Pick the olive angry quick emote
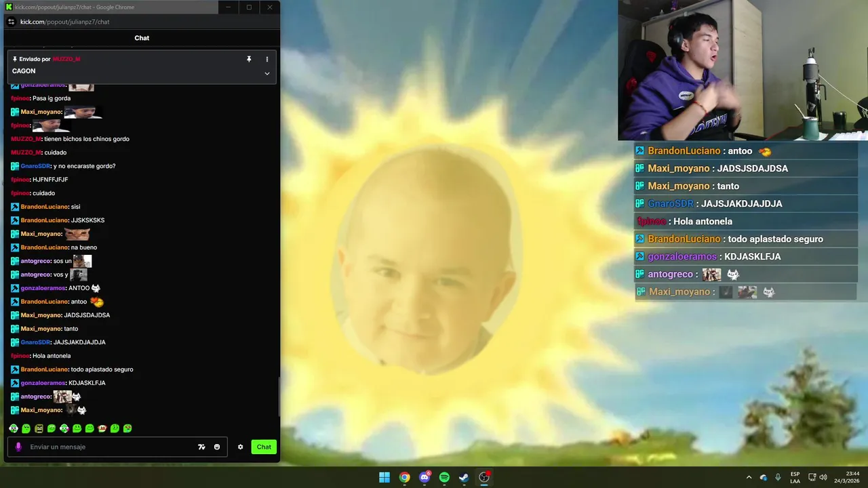The image size is (868, 488). pyautogui.click(x=39, y=428)
